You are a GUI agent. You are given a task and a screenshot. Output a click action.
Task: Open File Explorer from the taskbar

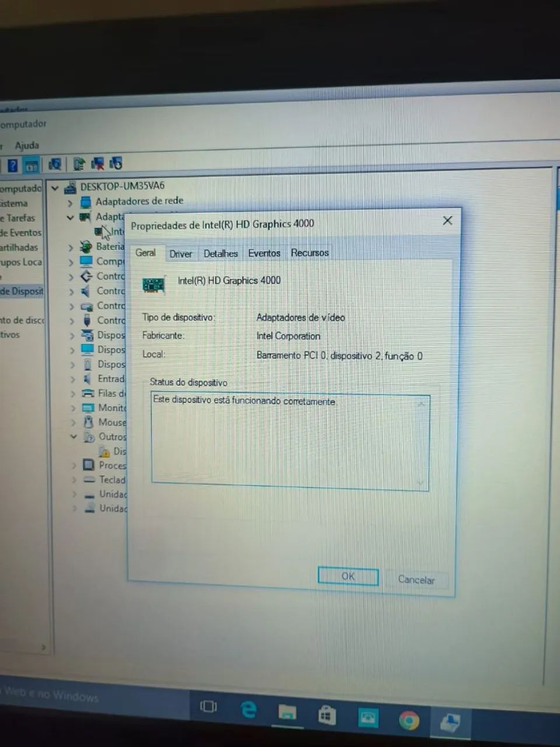(288, 713)
